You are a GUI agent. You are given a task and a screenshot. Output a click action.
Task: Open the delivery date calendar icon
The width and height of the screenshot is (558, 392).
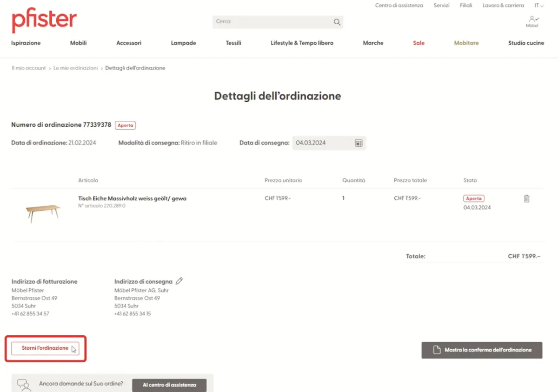click(x=359, y=143)
